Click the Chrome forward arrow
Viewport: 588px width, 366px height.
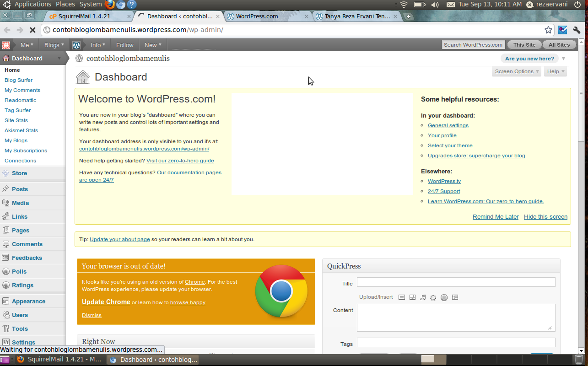click(20, 30)
